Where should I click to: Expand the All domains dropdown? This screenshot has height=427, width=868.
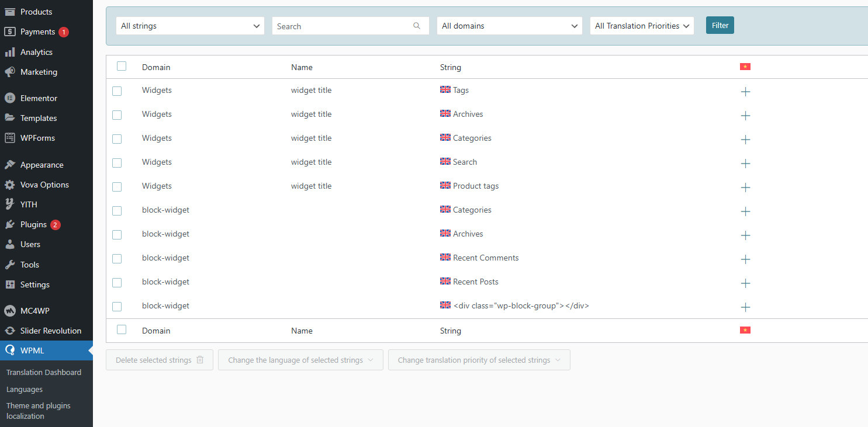509,26
